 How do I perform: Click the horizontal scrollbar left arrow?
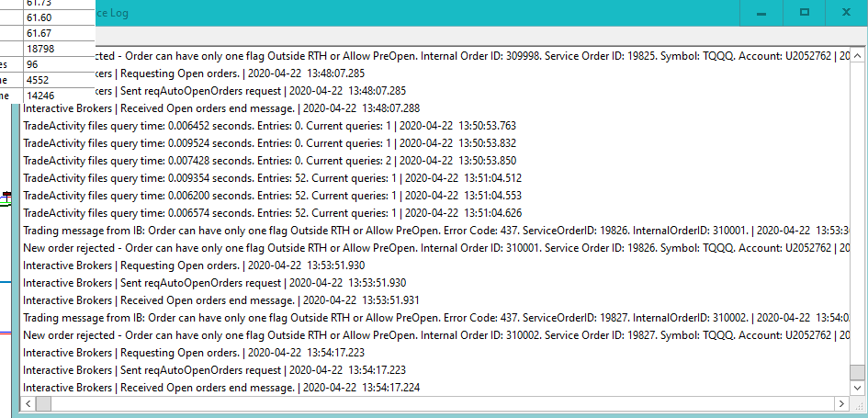[28, 403]
